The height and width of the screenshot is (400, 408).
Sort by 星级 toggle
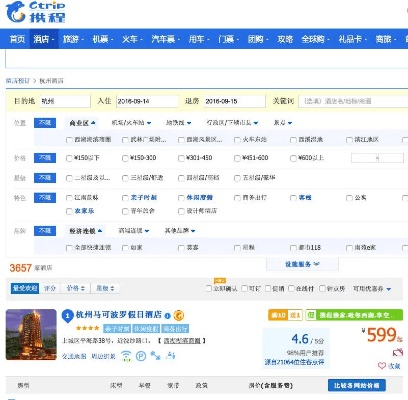pos(105,288)
